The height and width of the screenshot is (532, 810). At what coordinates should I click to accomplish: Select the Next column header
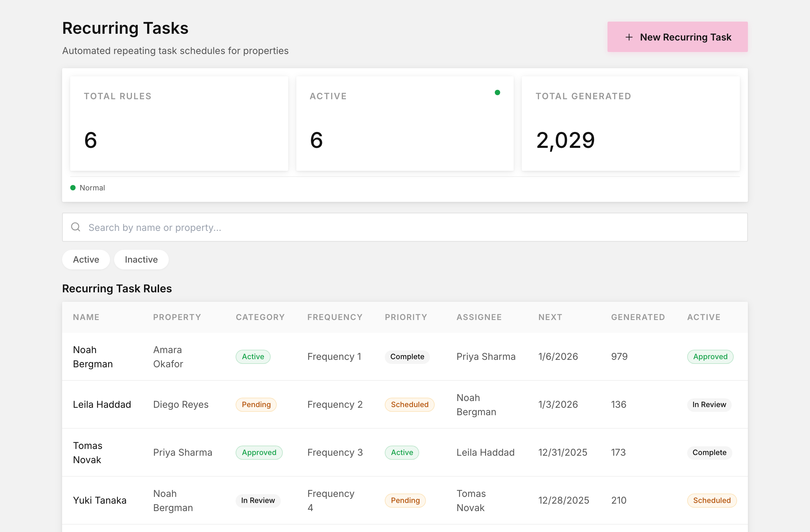pos(550,317)
